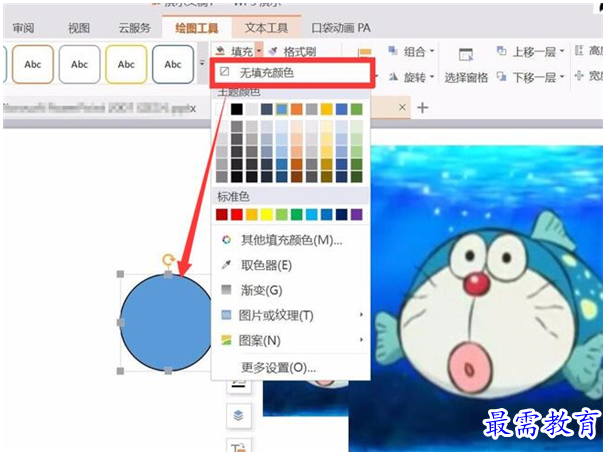Viewport: 607px width, 455px height.
Task: Select the 文本工具 tab
Action: click(x=266, y=28)
